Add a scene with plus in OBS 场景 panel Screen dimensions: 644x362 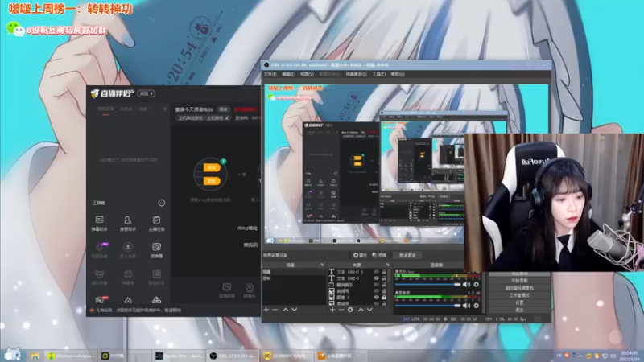(266, 310)
